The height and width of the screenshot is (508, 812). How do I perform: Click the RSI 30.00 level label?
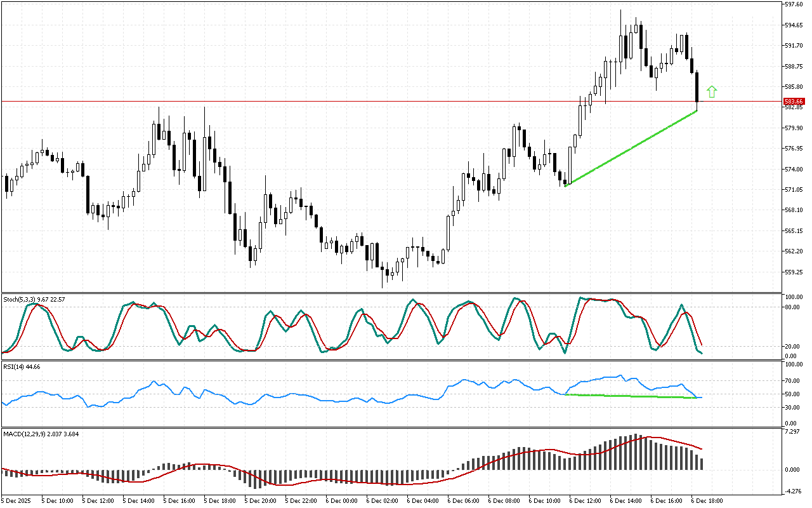pyautogui.click(x=792, y=408)
